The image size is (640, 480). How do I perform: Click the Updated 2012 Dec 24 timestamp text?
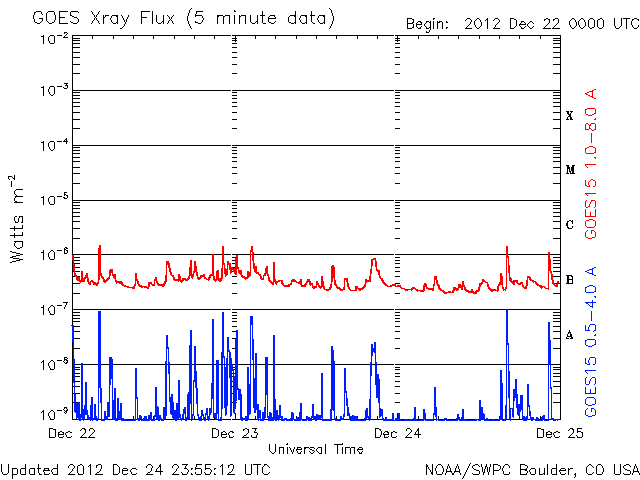pyautogui.click(x=135, y=468)
